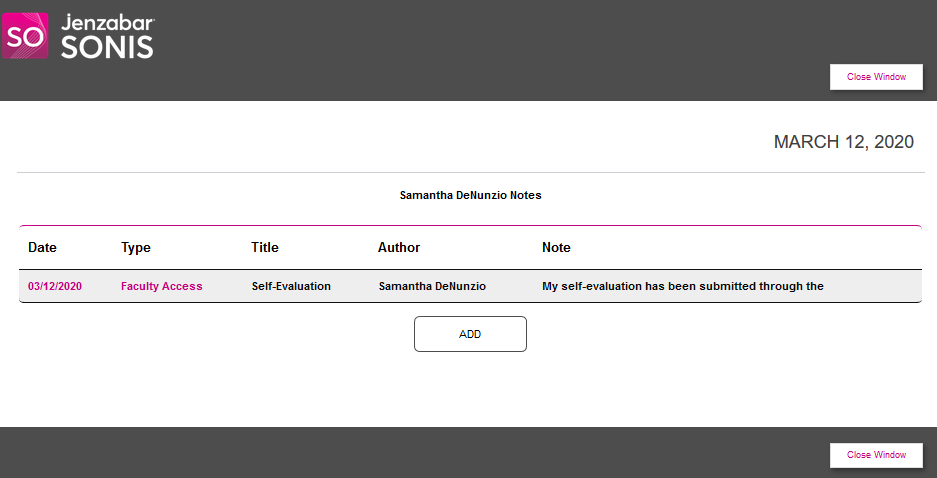This screenshot has height=478, width=937.
Task: Click the Author column header
Action: [399, 247]
